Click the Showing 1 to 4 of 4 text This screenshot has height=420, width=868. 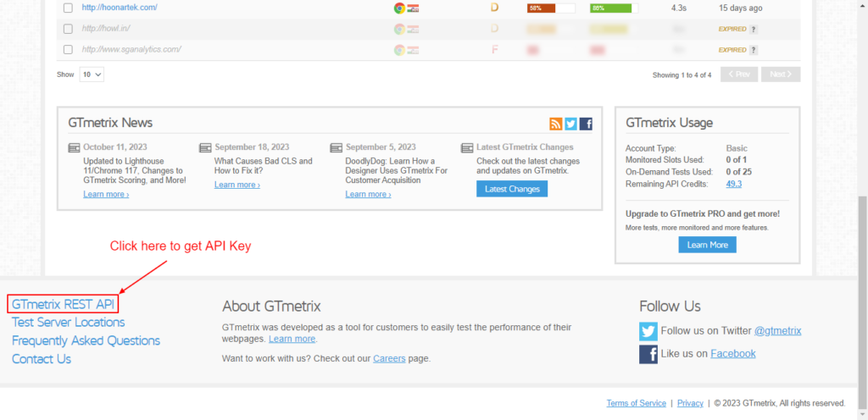point(682,75)
